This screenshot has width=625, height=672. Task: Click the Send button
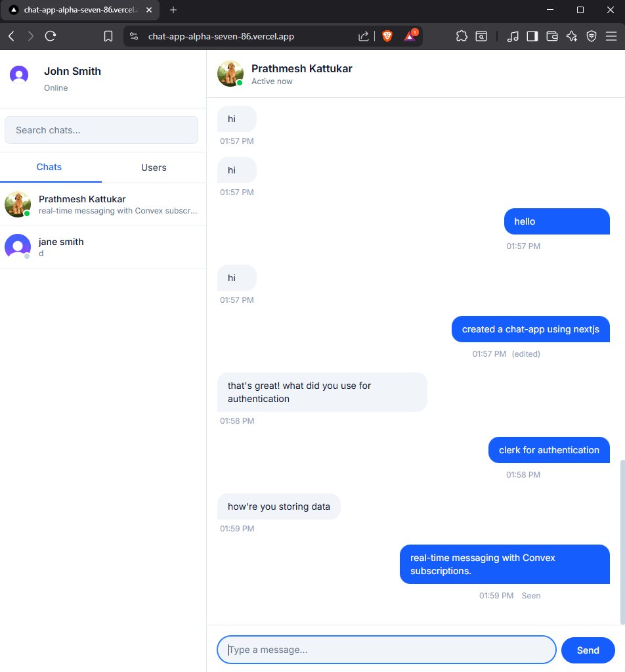click(588, 650)
